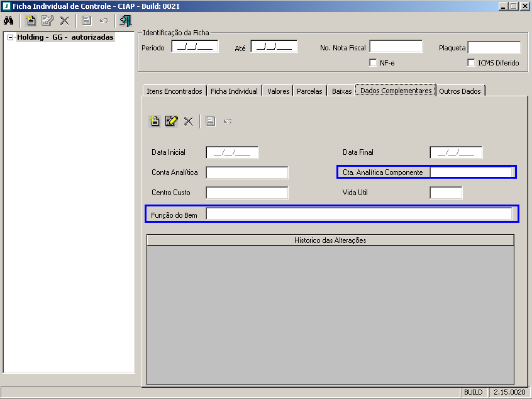The width and height of the screenshot is (532, 399).
Task: Click the Cta. Analítica Componente field
Action: click(x=471, y=172)
